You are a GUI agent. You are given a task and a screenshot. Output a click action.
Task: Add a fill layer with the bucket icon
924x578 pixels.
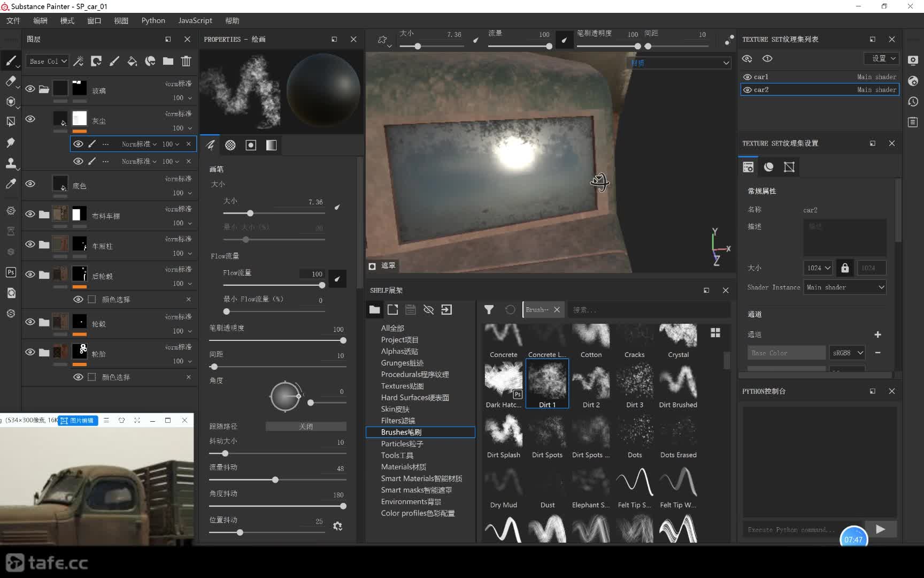(x=132, y=61)
